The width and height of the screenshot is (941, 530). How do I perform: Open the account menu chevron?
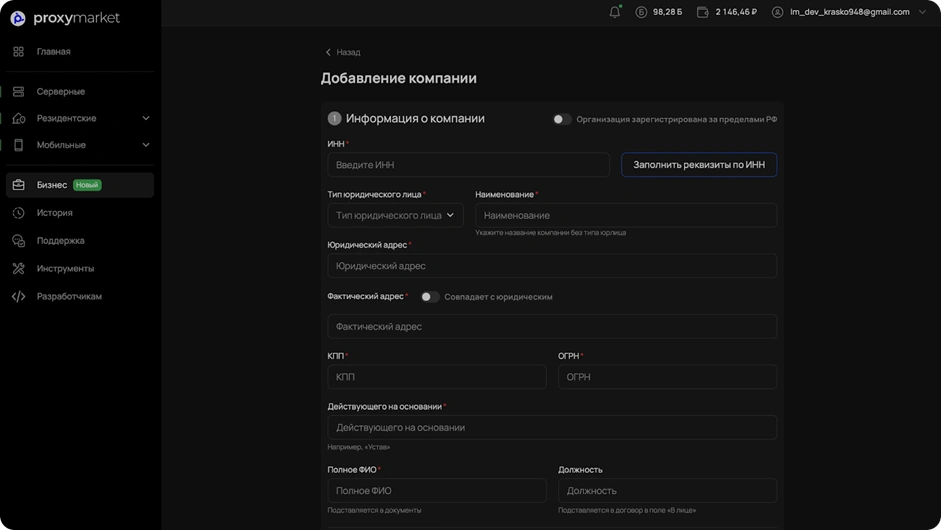tap(922, 12)
